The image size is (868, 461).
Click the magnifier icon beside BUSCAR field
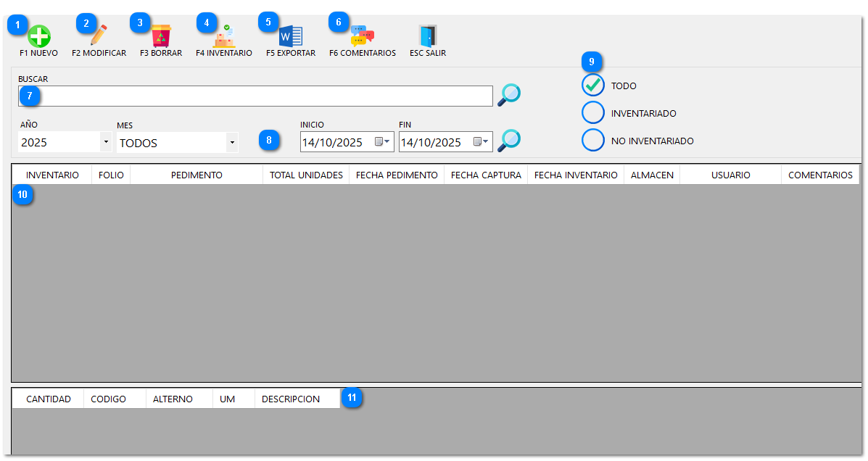coord(508,94)
